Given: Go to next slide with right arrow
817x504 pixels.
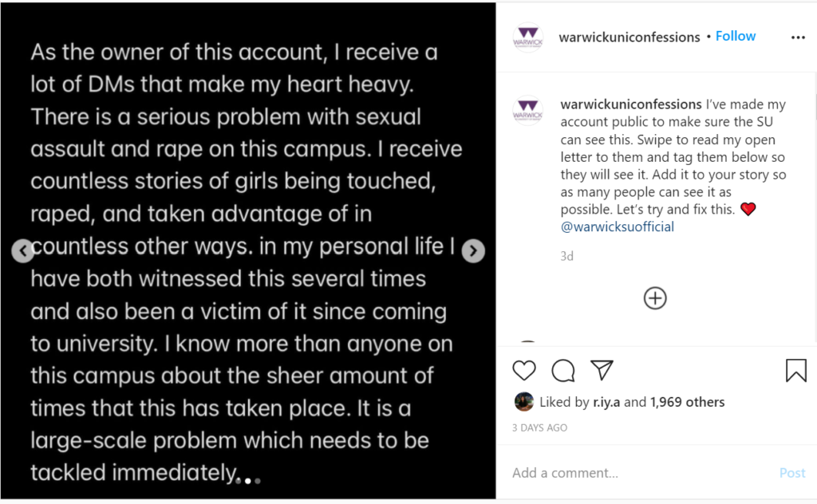Looking at the screenshot, I should click(473, 251).
